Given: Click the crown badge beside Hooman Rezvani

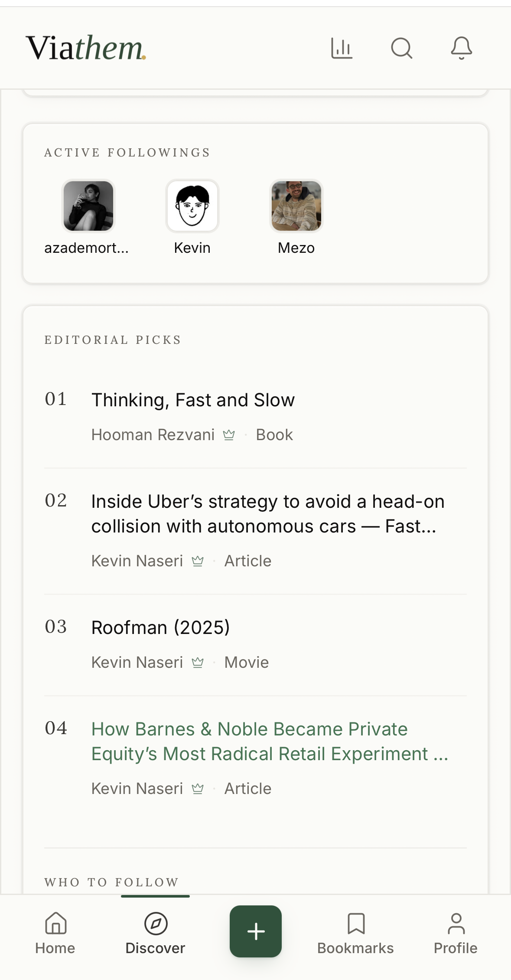Looking at the screenshot, I should [x=229, y=434].
